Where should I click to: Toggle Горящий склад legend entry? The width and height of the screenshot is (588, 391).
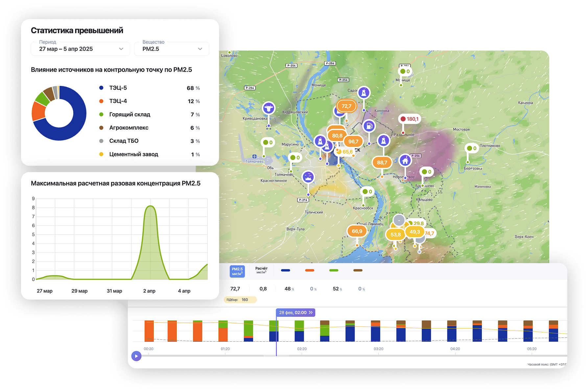pyautogui.click(x=129, y=114)
